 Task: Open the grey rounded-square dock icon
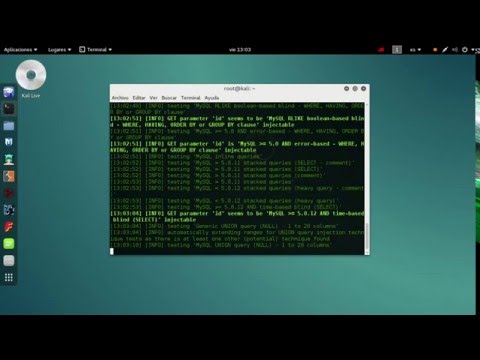point(9,261)
